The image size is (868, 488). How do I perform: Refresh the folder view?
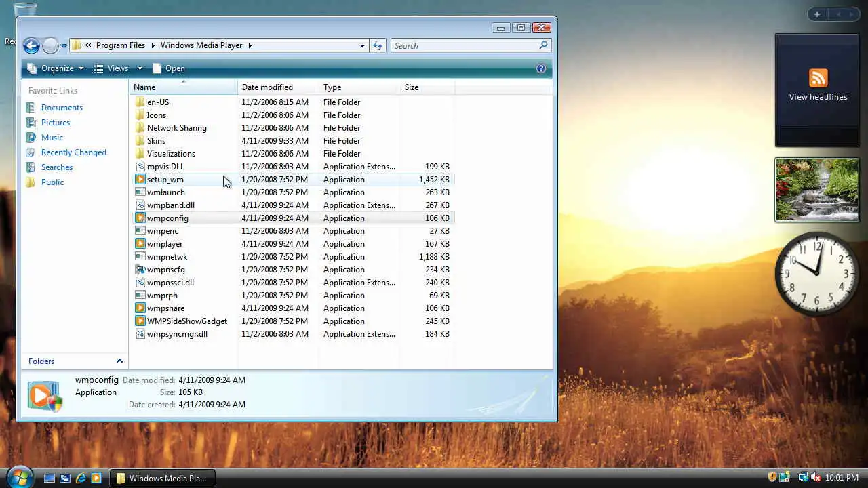[378, 45]
